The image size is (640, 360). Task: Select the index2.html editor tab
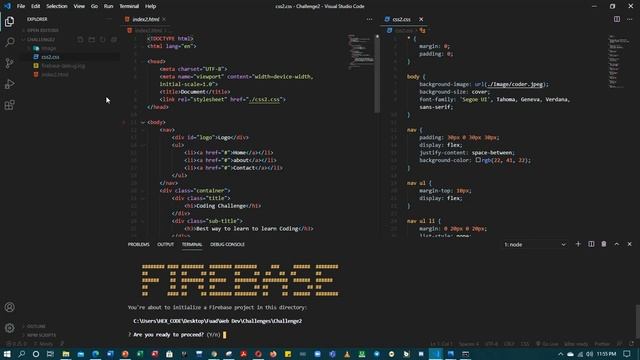tap(145, 19)
